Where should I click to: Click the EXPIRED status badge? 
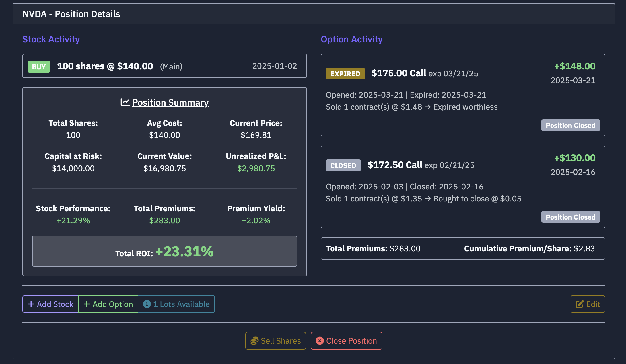(345, 74)
